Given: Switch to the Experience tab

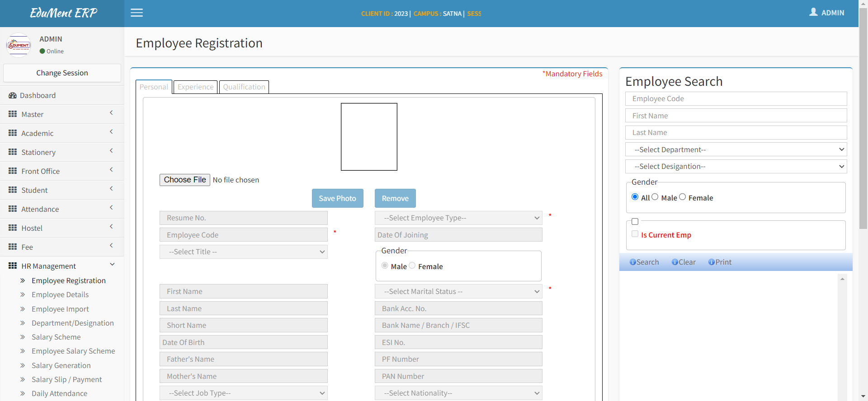Looking at the screenshot, I should pyautogui.click(x=195, y=87).
